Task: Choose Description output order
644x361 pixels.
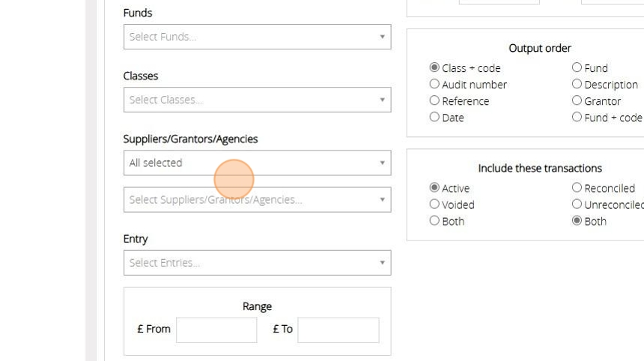Action: tap(577, 84)
